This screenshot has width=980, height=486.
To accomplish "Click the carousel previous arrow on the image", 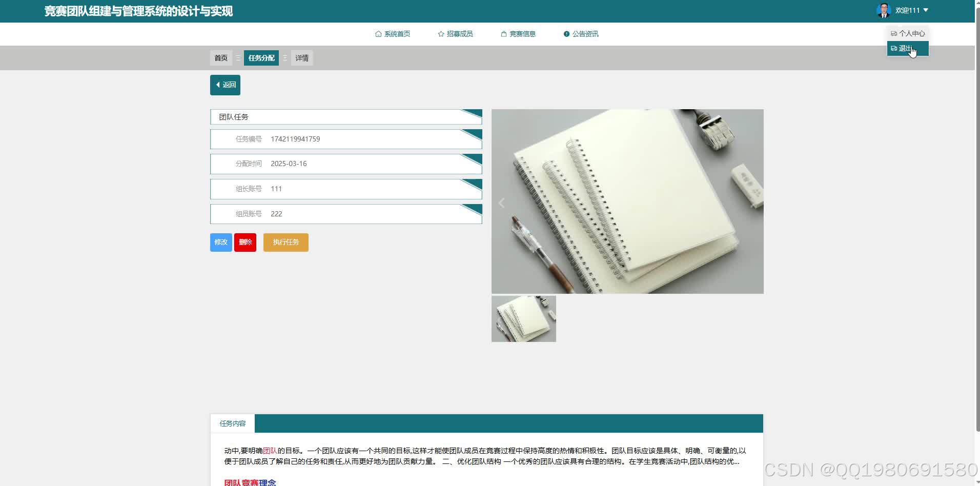I will [501, 202].
